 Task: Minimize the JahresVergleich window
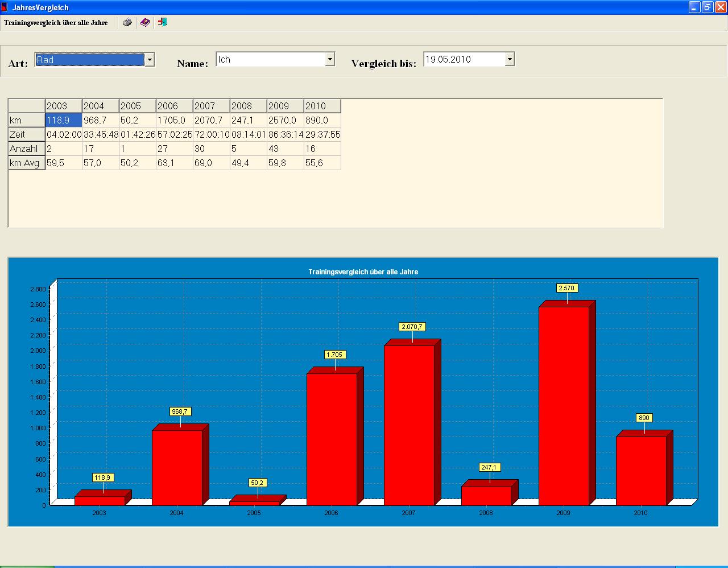pyautogui.click(x=694, y=7)
